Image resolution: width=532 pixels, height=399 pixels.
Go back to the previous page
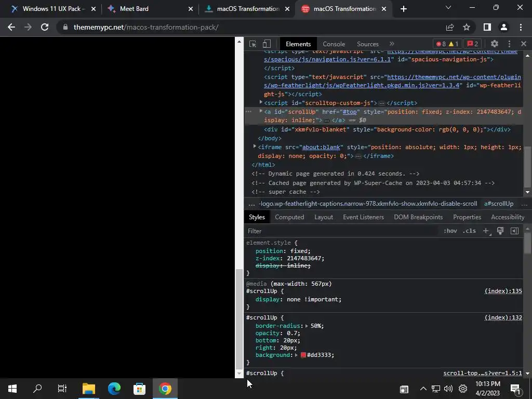coord(11,27)
